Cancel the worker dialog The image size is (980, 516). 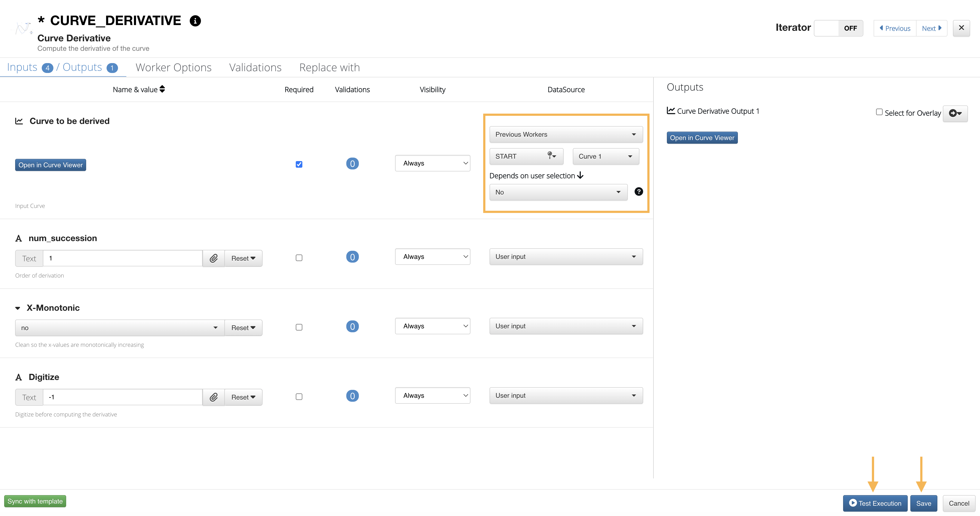point(959,503)
